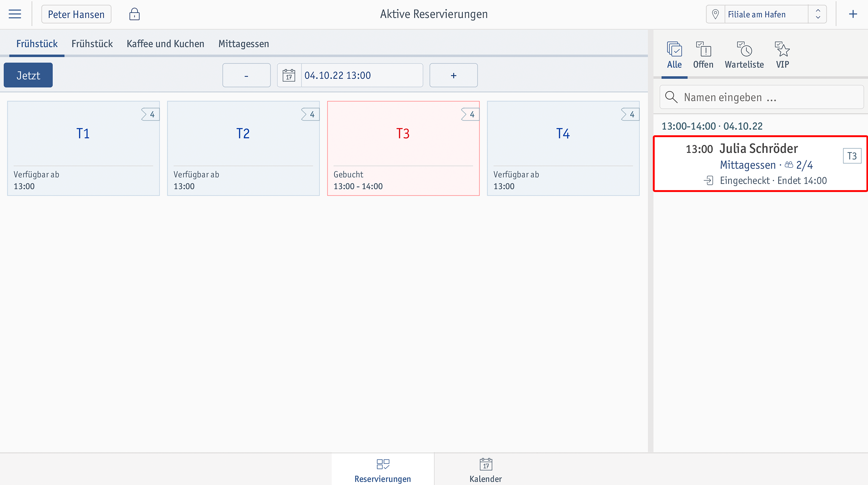Click Eingecheckt · Endet 14:00 text

773,181
